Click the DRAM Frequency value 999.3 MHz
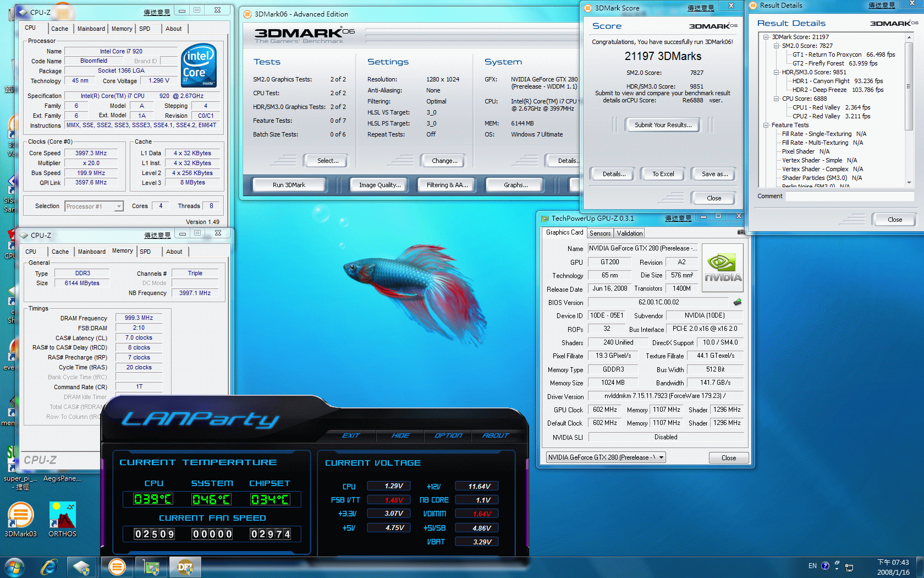 coord(139,318)
